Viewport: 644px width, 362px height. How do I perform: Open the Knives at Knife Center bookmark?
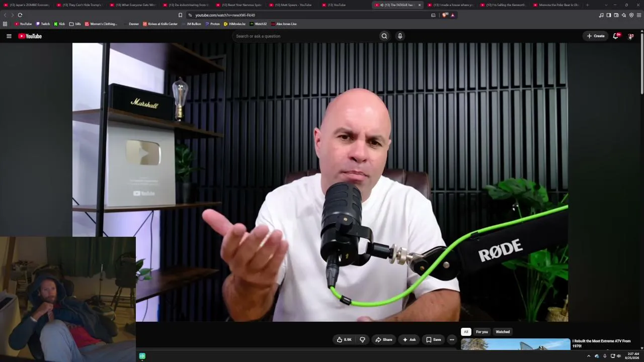pos(160,24)
